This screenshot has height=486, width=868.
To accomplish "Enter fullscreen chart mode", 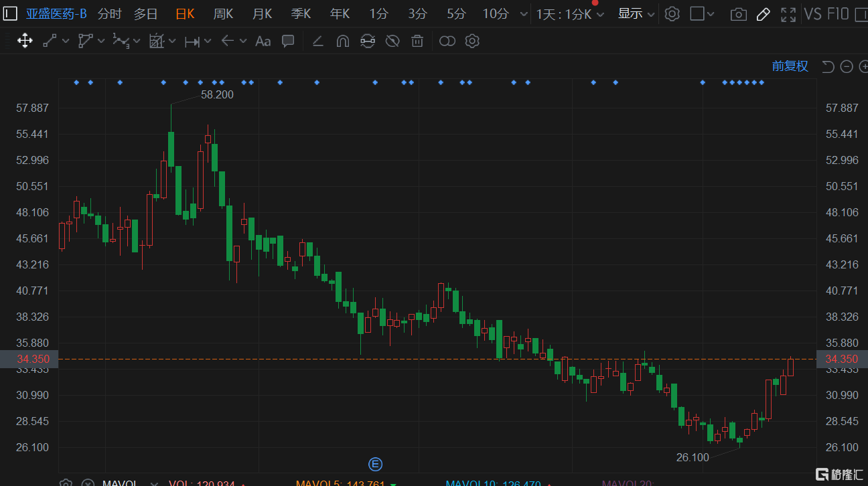I will [788, 14].
